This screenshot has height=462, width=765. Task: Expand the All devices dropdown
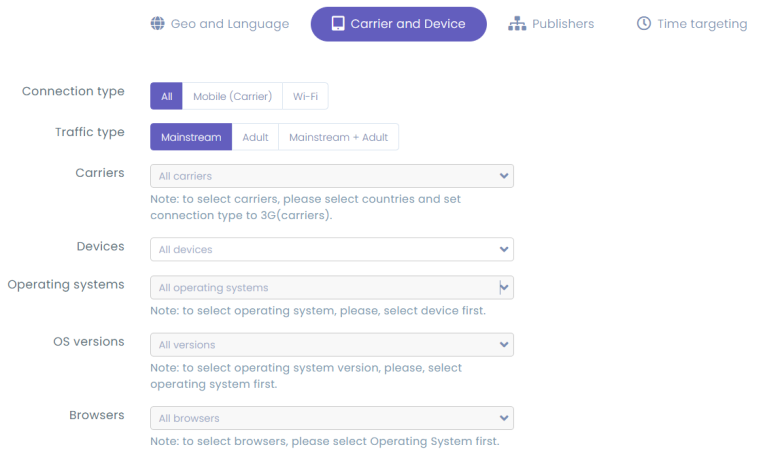pos(332,249)
